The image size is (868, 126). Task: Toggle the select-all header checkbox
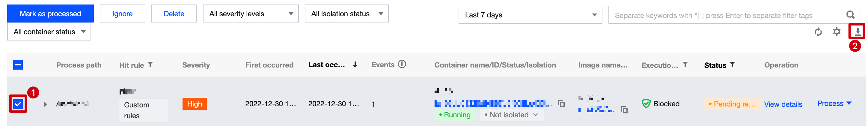(18, 65)
